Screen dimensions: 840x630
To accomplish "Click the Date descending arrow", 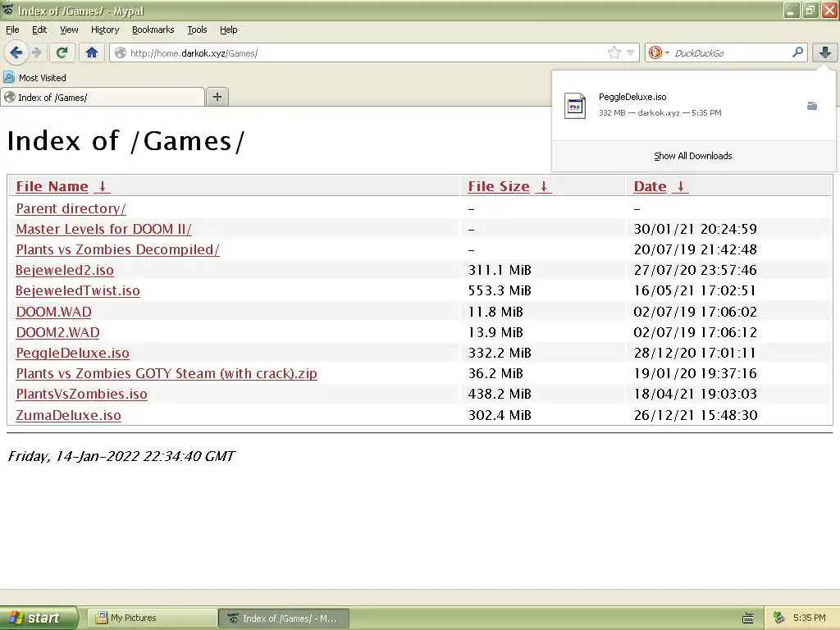I will point(680,186).
